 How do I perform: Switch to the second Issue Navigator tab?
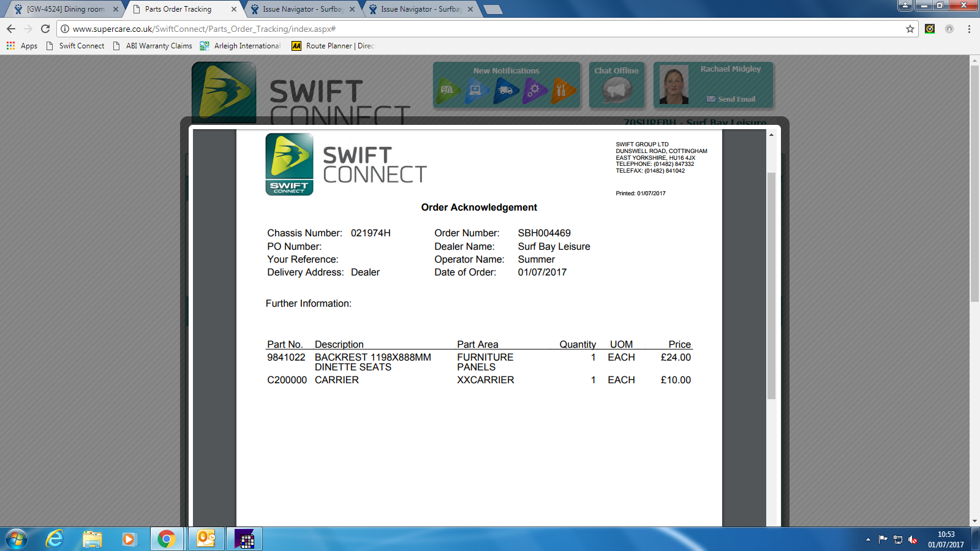[421, 9]
